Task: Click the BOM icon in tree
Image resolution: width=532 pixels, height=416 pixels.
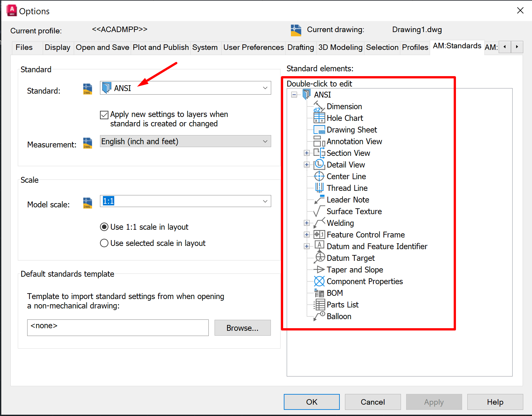Action: tap(319, 293)
